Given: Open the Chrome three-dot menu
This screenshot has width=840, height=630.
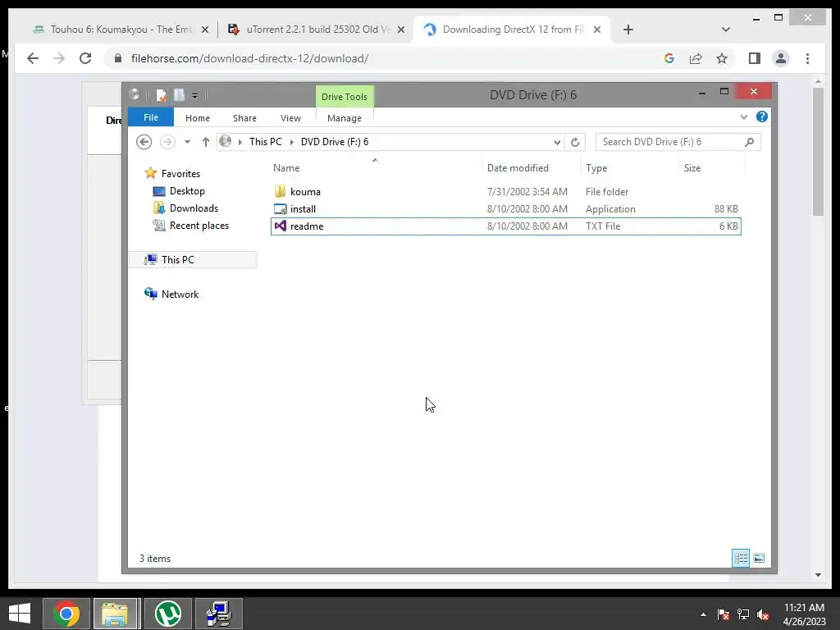Looking at the screenshot, I should [807, 58].
